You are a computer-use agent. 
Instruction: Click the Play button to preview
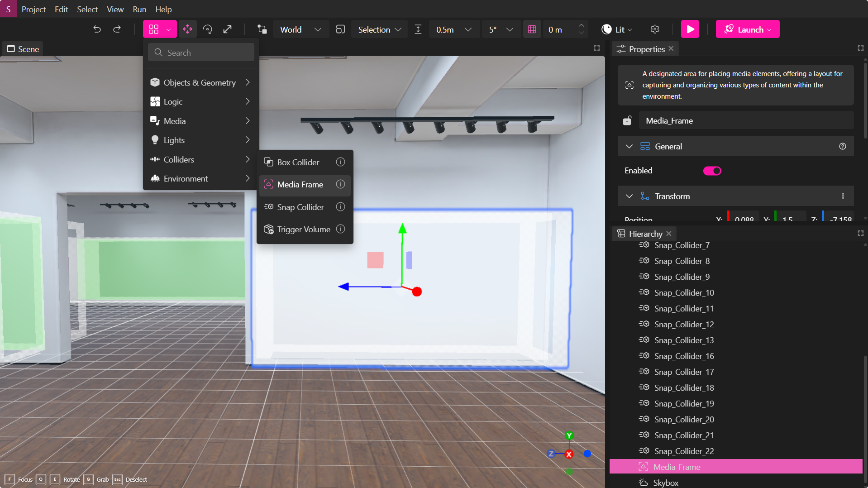coord(690,29)
